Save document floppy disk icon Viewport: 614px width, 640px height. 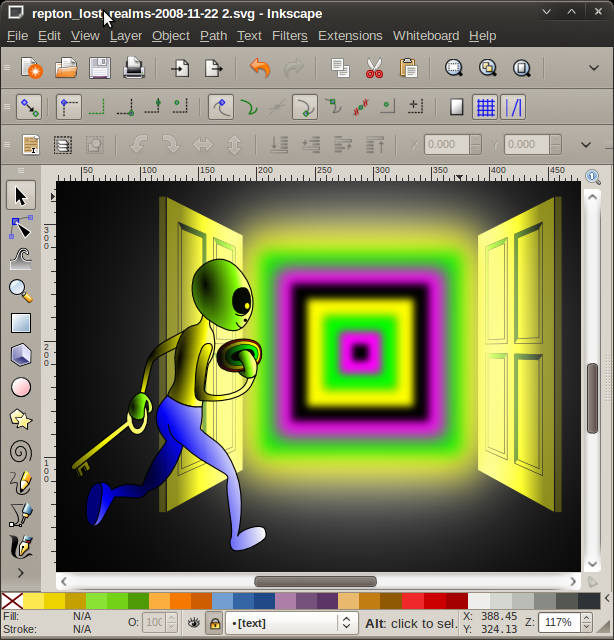100,68
